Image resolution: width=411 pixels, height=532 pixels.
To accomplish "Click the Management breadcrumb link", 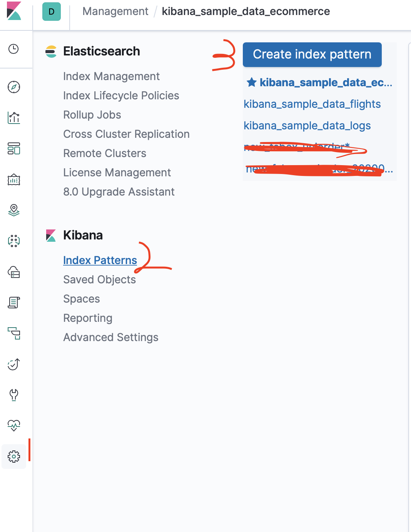I will click(115, 11).
